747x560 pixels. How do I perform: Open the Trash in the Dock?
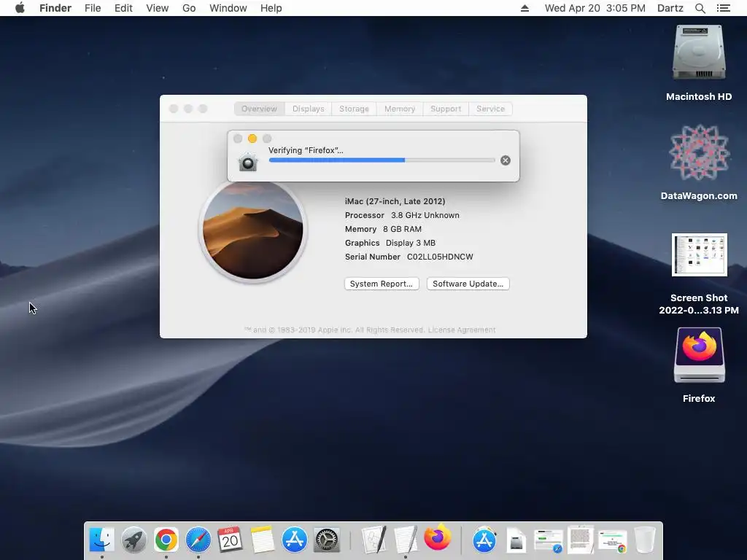645,540
